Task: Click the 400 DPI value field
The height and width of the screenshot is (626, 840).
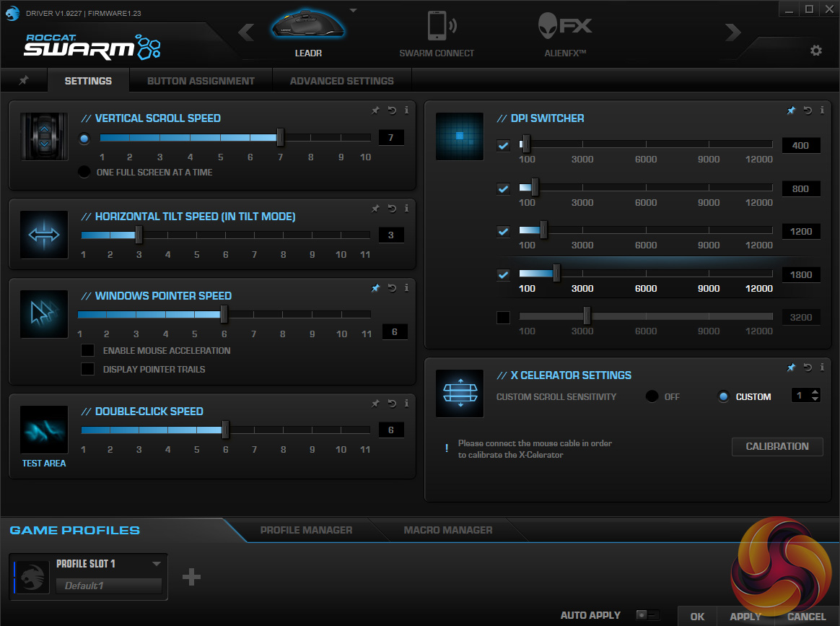Action: pos(801,145)
